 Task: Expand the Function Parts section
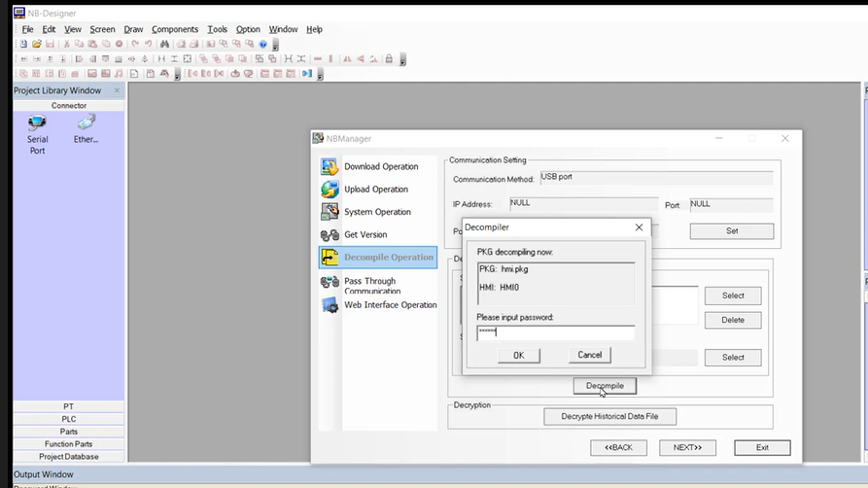click(68, 444)
